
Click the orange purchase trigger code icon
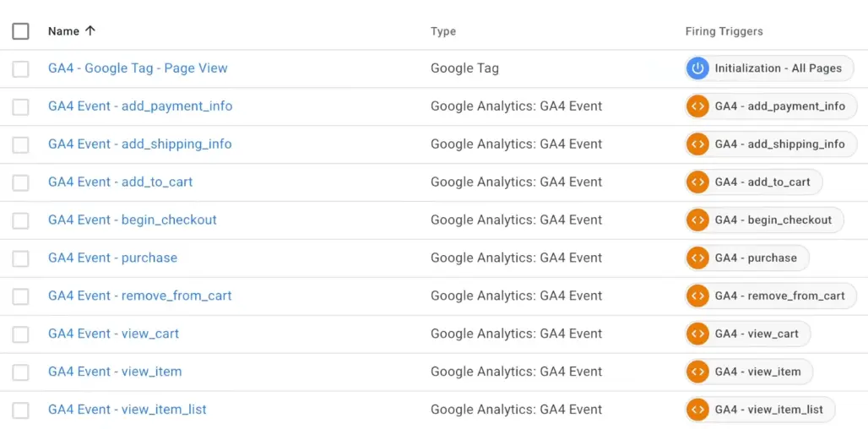point(697,258)
